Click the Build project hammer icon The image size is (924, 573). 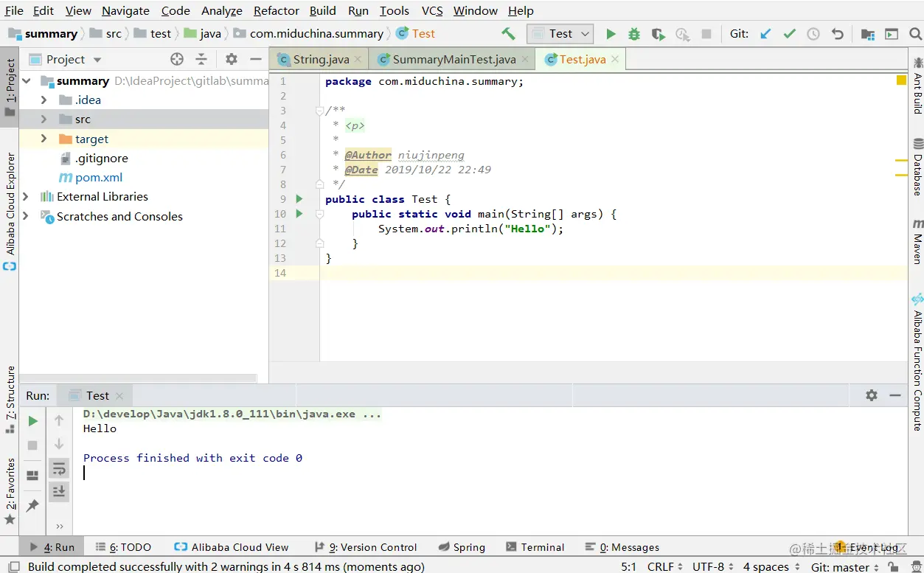pyautogui.click(x=508, y=34)
